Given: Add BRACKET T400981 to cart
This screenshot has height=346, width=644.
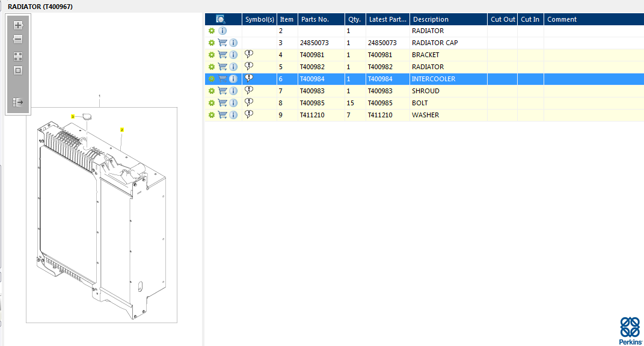Looking at the screenshot, I should (222, 54).
